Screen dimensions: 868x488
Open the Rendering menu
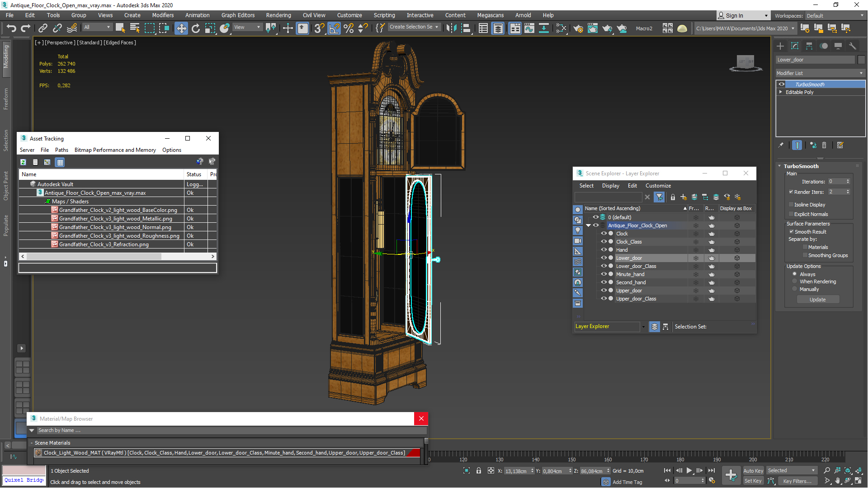tap(278, 15)
